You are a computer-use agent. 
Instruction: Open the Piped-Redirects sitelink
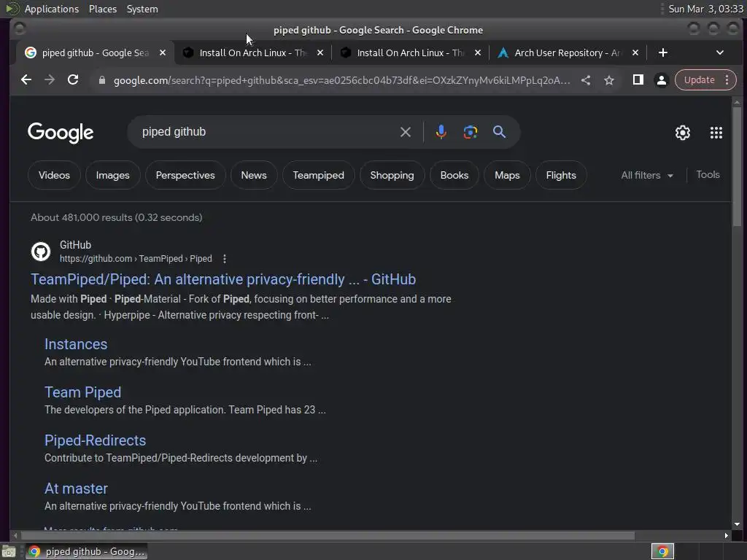(x=96, y=440)
